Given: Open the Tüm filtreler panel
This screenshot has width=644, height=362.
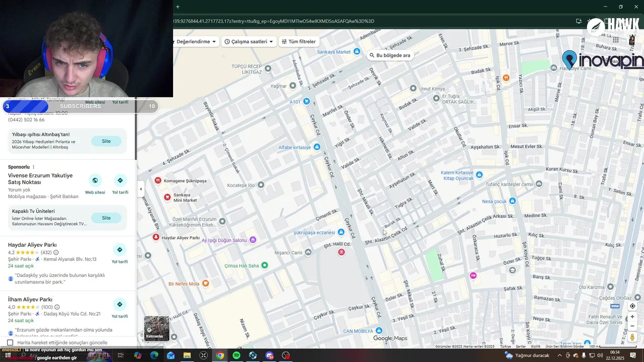Looking at the screenshot, I should [x=299, y=42].
